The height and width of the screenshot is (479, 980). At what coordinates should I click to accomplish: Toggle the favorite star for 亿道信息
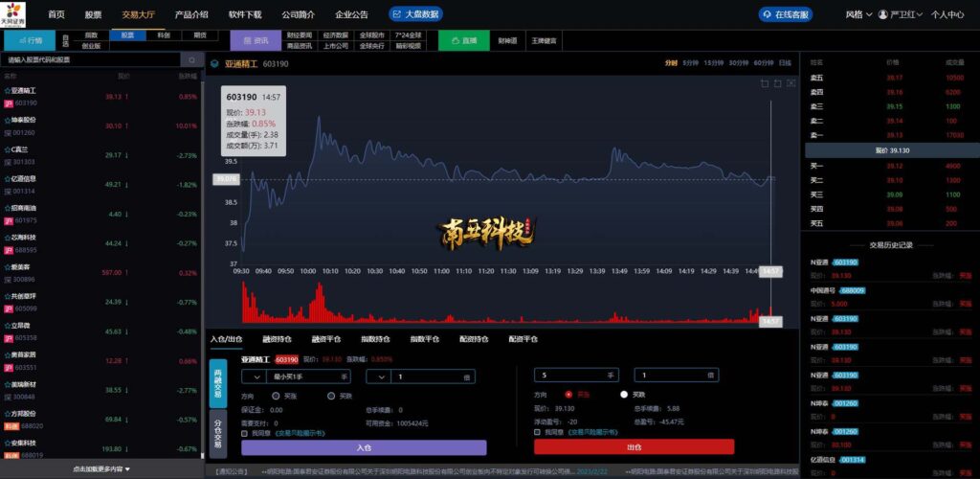pyautogui.click(x=8, y=179)
